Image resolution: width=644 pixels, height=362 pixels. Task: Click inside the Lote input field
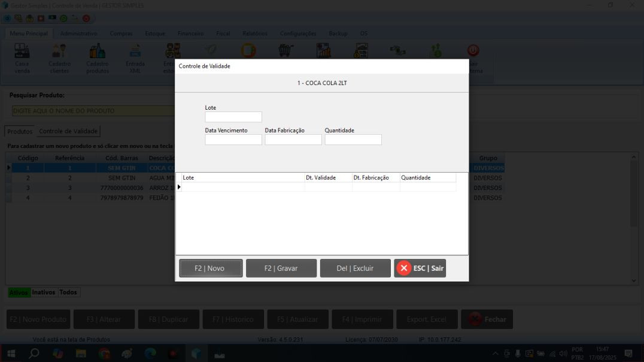click(233, 116)
